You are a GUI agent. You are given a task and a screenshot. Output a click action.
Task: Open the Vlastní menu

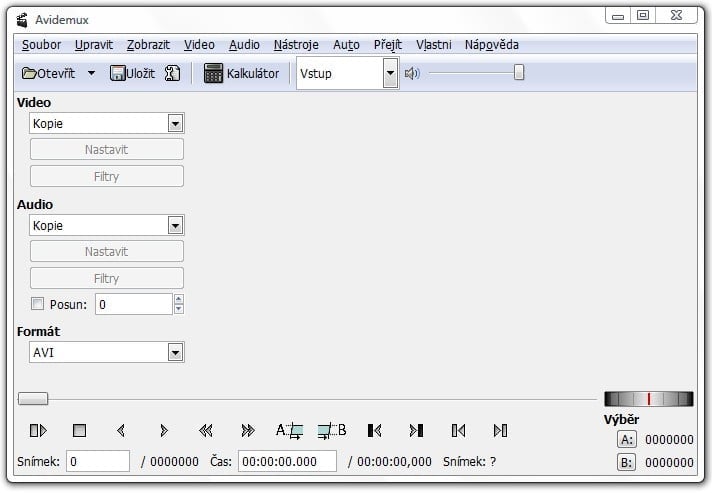tap(434, 45)
